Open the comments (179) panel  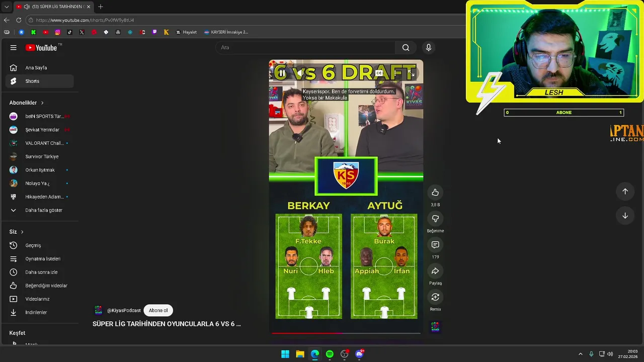point(435,245)
